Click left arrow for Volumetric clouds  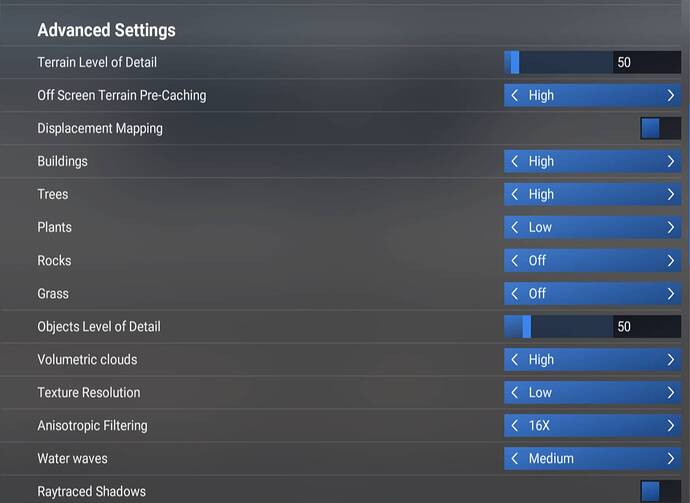click(x=515, y=359)
